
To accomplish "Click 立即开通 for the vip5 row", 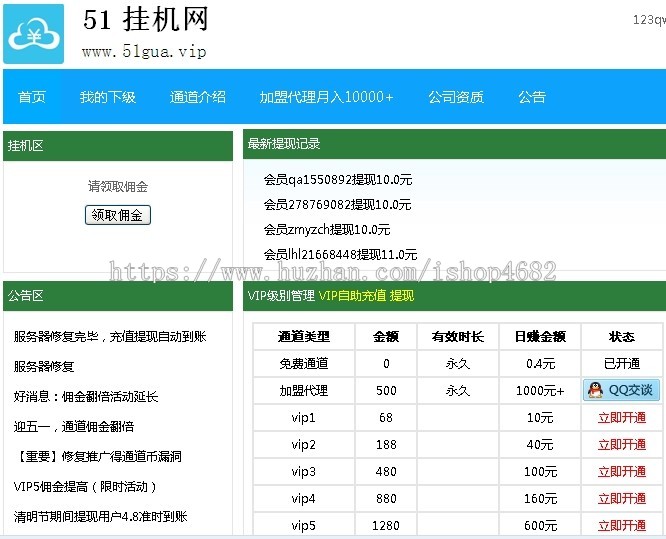I will point(621,526).
